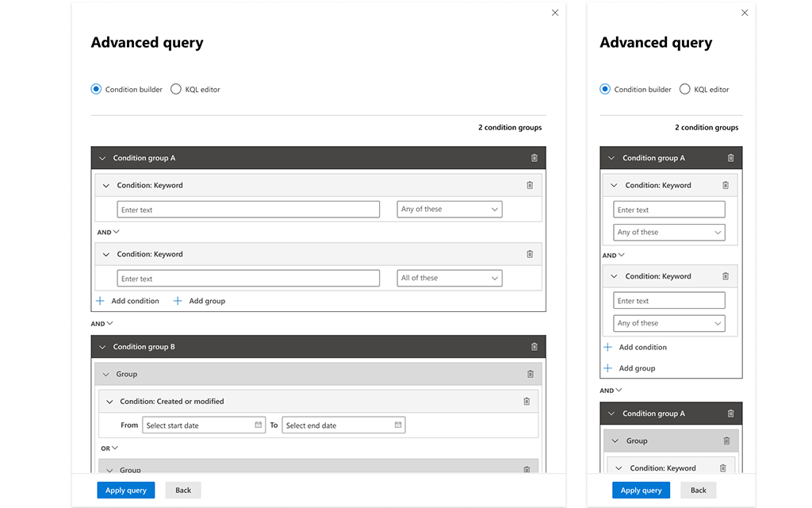Image resolution: width=812 pixels, height=508 pixels.
Task: Select Condition builder in the narrow panel
Action: (x=605, y=89)
